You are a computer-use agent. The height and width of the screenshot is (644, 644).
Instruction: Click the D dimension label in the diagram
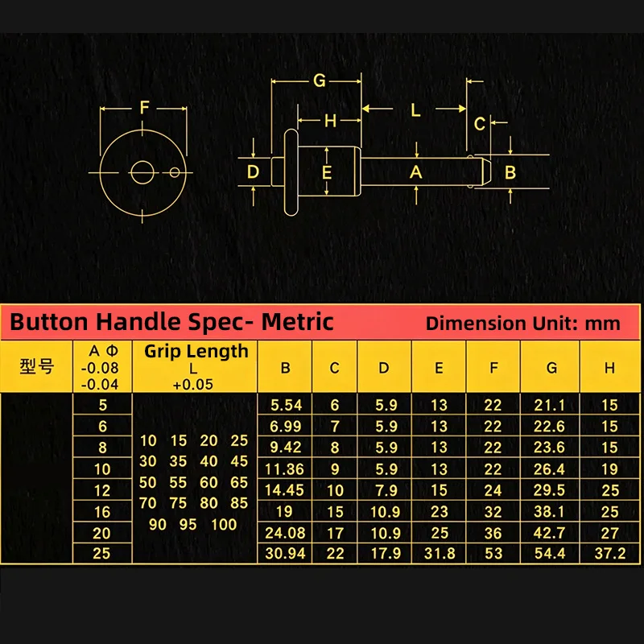point(253,171)
